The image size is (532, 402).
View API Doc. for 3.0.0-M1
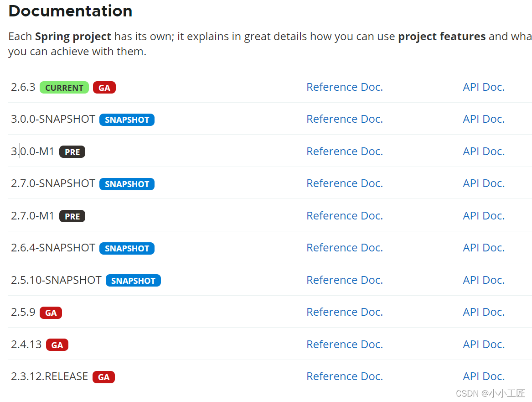[484, 151]
